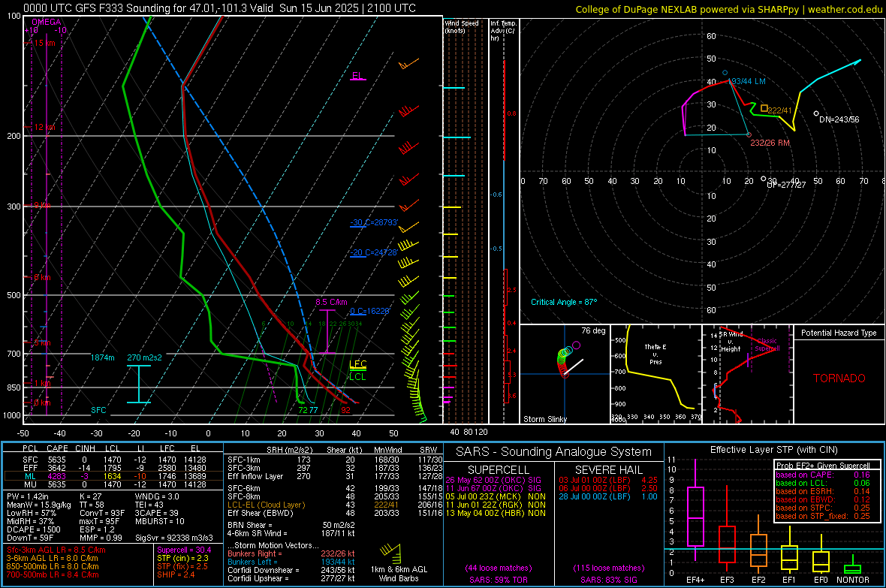
Task: Click the UP=277/27 Corfidi vector label
Action: point(786,184)
